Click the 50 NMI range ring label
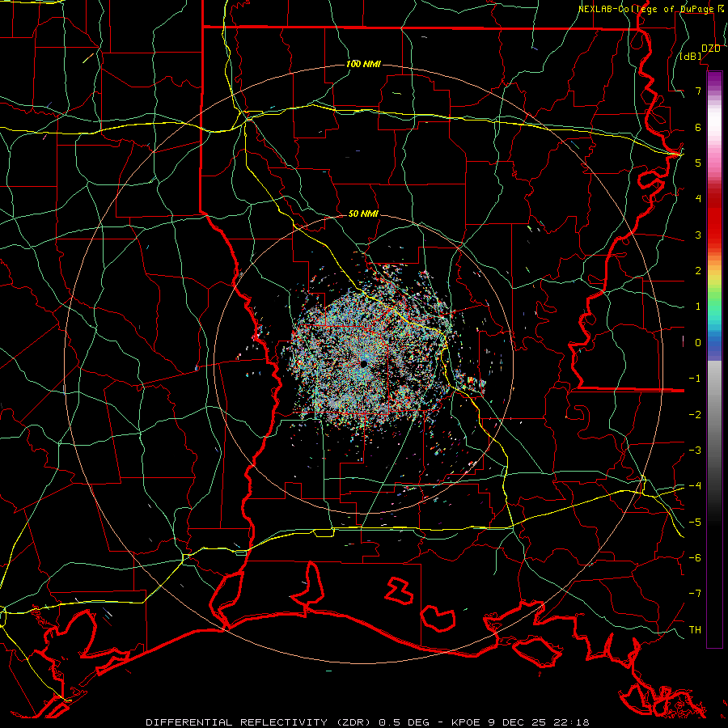Viewport: 728px width, 728px height. pos(363,214)
